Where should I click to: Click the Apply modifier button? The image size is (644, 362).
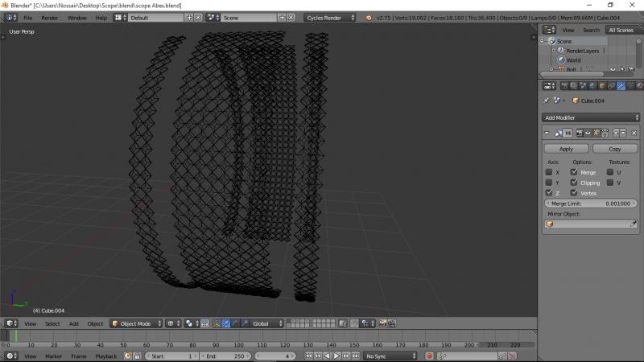pos(566,149)
